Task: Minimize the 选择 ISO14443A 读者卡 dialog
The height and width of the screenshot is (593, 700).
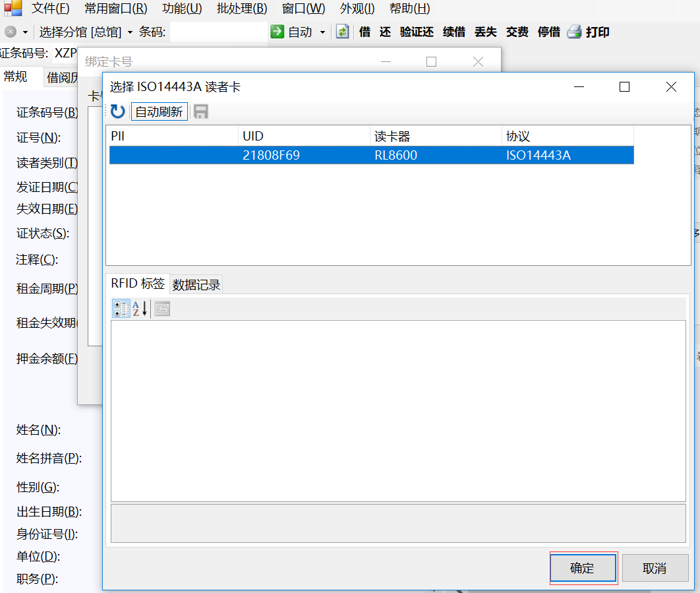Action: click(x=579, y=86)
